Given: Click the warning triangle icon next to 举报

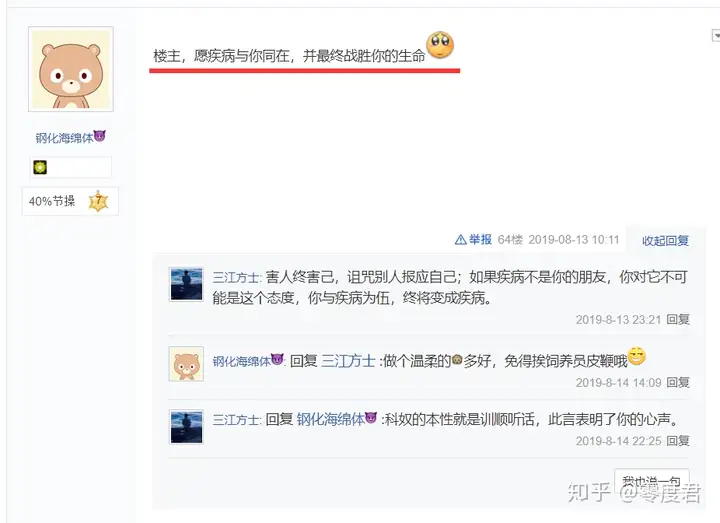Looking at the screenshot, I should click(x=461, y=240).
